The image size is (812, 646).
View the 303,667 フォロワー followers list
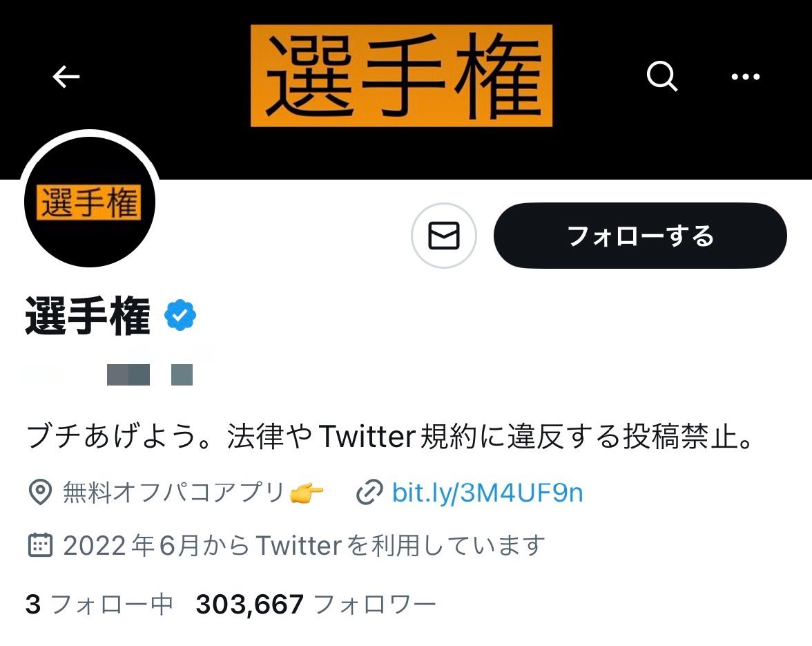coord(316,604)
